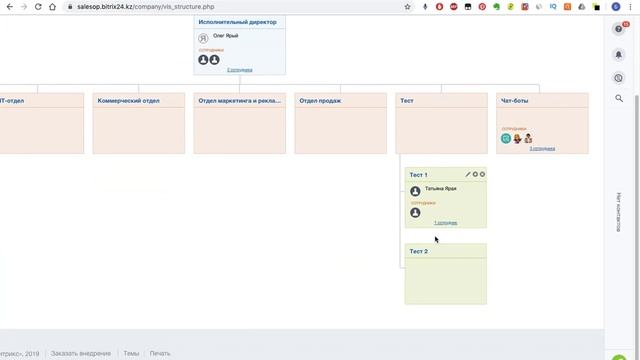
Task: Open the Chrome three-dot menu
Action: (631, 7)
